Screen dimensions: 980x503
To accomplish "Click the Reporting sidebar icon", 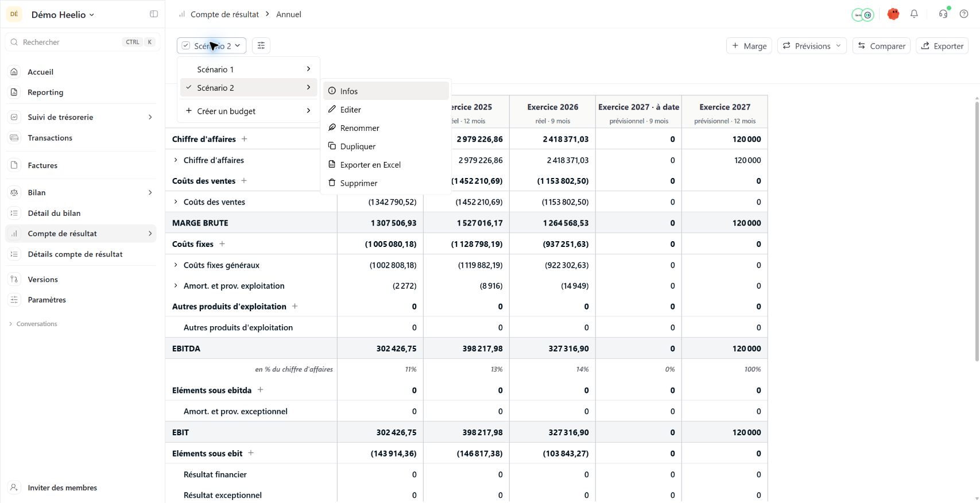I will 14,92.
